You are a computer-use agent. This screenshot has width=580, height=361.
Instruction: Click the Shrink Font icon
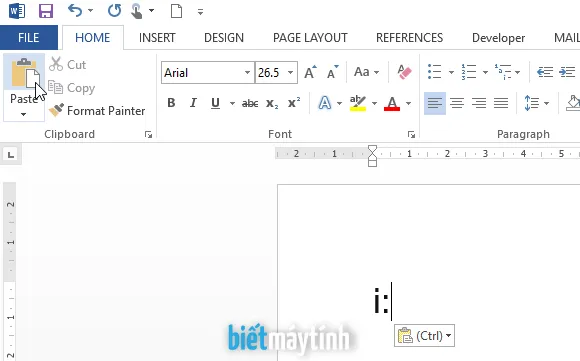(x=333, y=72)
